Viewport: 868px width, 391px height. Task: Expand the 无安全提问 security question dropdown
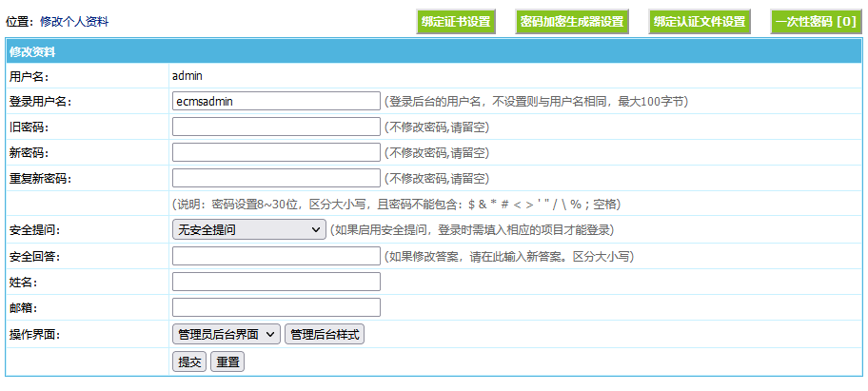(x=248, y=229)
